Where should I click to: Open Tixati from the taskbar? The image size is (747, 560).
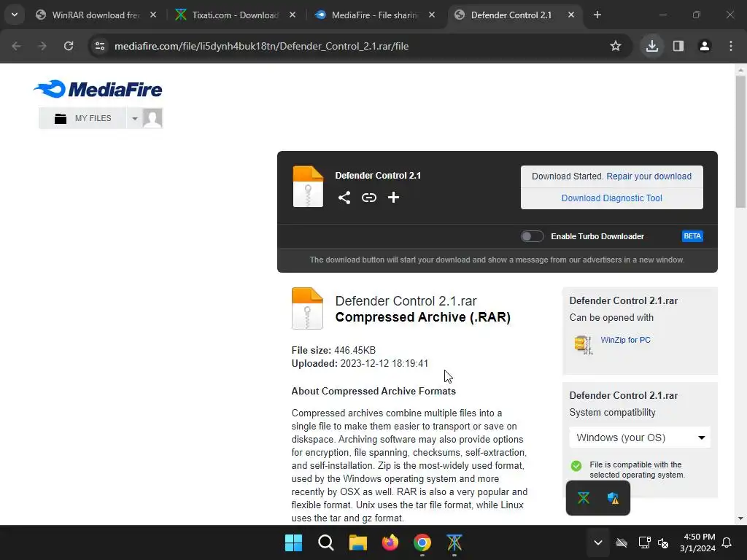click(454, 542)
